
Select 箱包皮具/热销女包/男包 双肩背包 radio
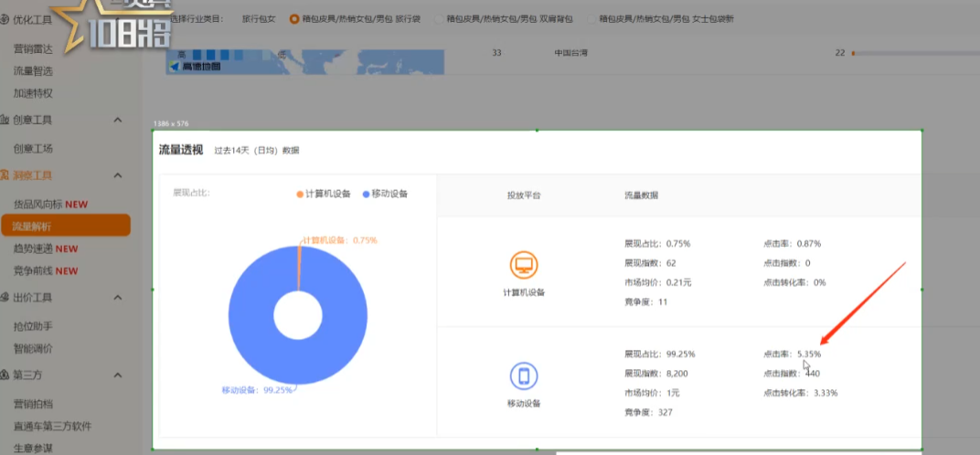(x=439, y=19)
